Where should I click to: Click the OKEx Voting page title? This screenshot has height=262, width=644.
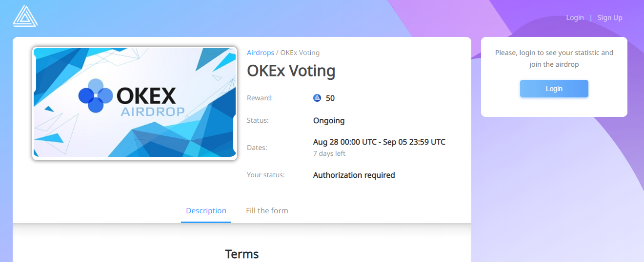[x=291, y=71]
